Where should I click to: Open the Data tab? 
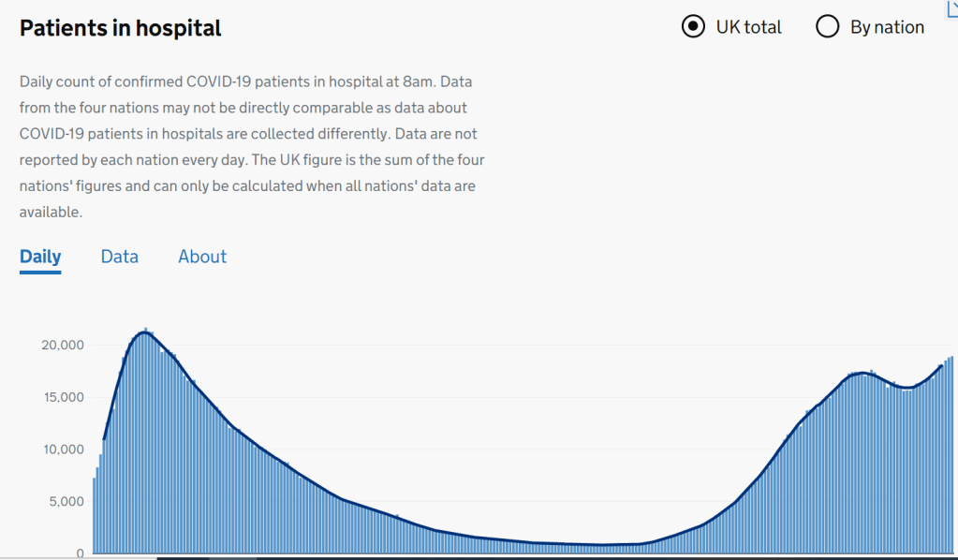120,257
